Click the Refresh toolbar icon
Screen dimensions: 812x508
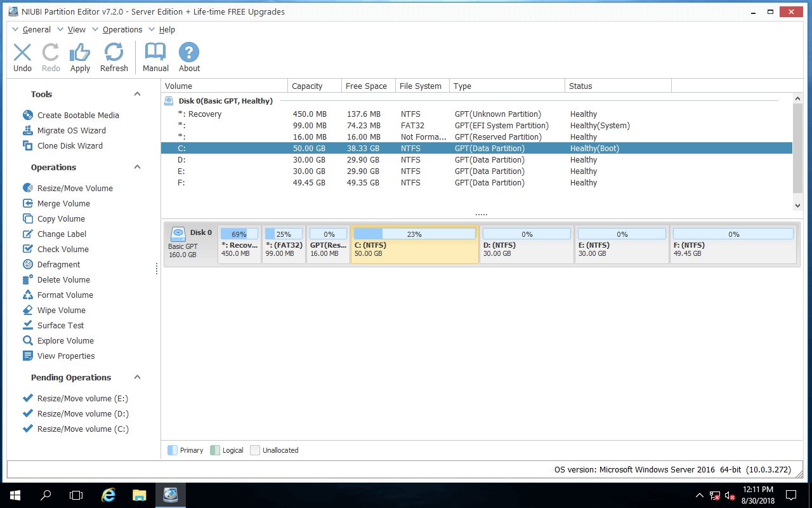click(x=114, y=52)
